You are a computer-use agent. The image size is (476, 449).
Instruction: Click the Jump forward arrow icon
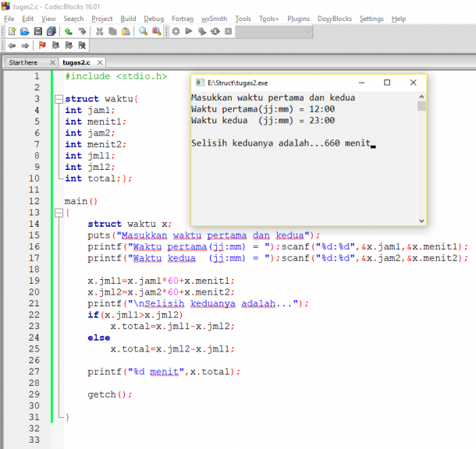point(25,46)
